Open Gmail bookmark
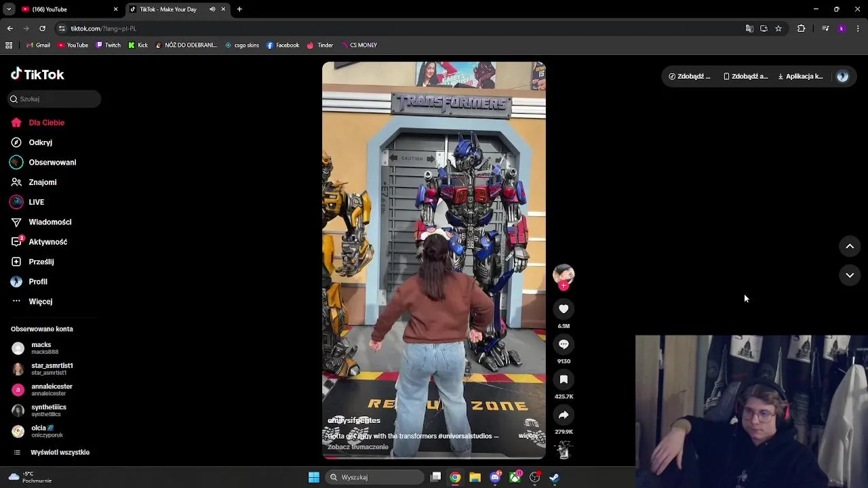 click(38, 45)
